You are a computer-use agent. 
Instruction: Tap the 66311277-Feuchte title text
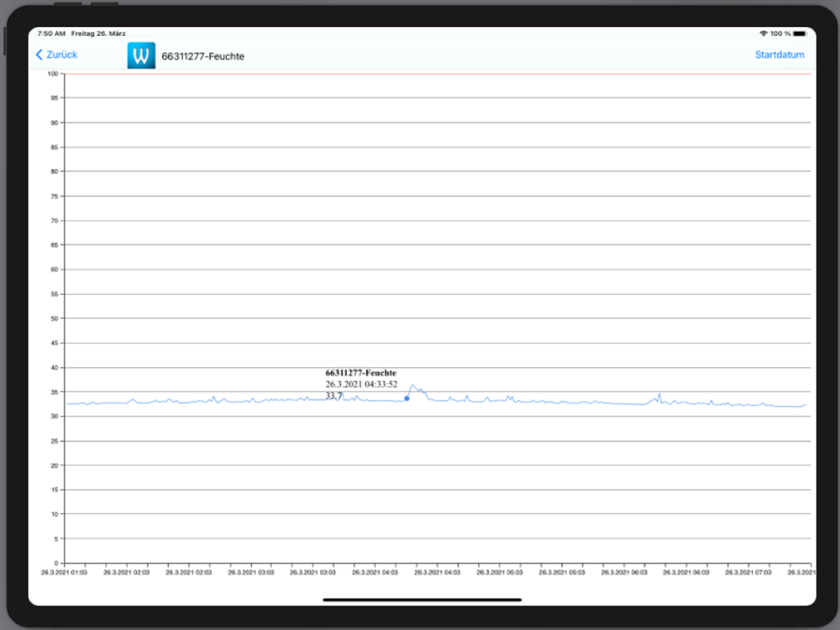click(x=202, y=56)
